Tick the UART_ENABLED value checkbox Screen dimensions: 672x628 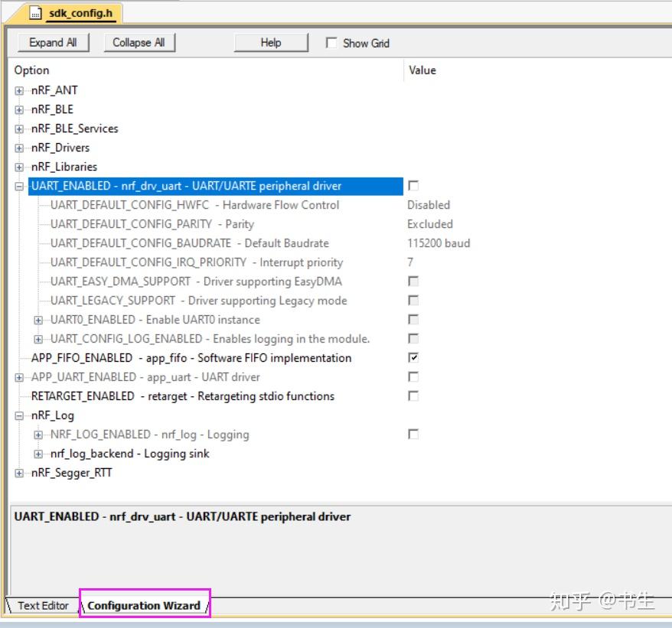[413, 185]
